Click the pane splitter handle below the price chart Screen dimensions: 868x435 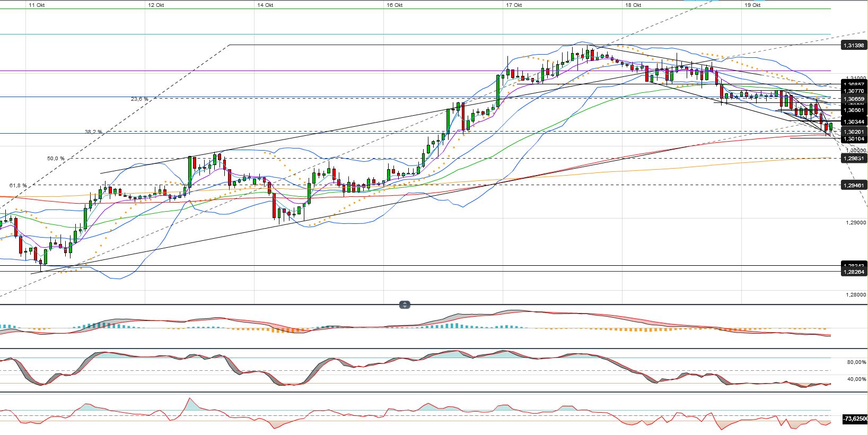point(405,305)
